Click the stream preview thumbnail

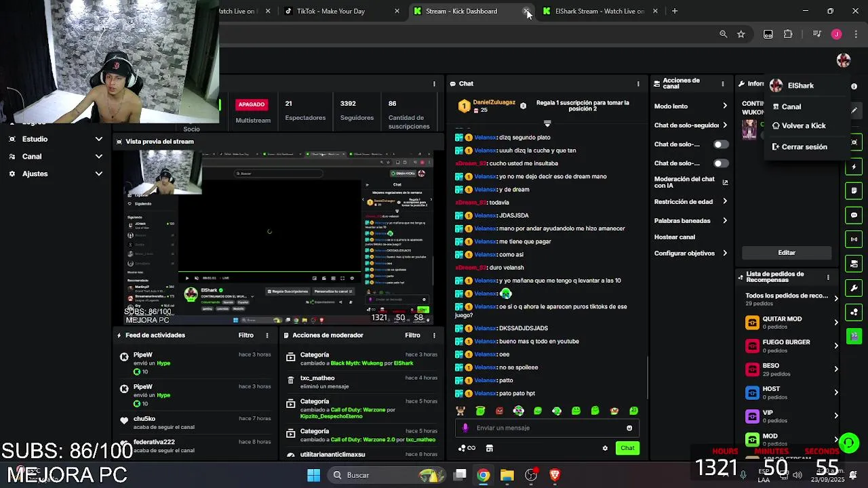[278, 237]
